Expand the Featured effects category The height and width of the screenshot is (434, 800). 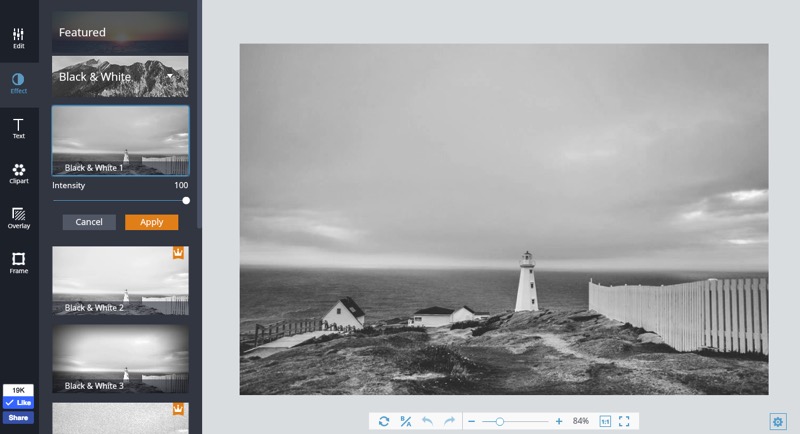(x=120, y=32)
